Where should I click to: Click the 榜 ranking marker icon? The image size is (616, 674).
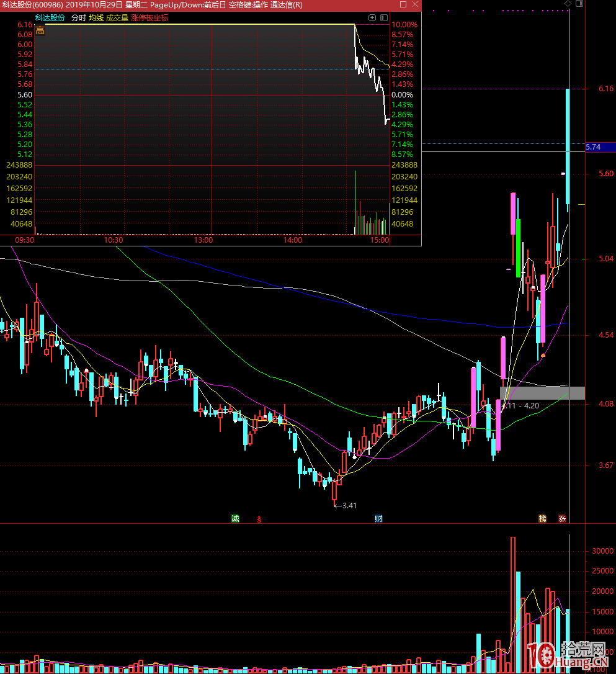tap(543, 518)
